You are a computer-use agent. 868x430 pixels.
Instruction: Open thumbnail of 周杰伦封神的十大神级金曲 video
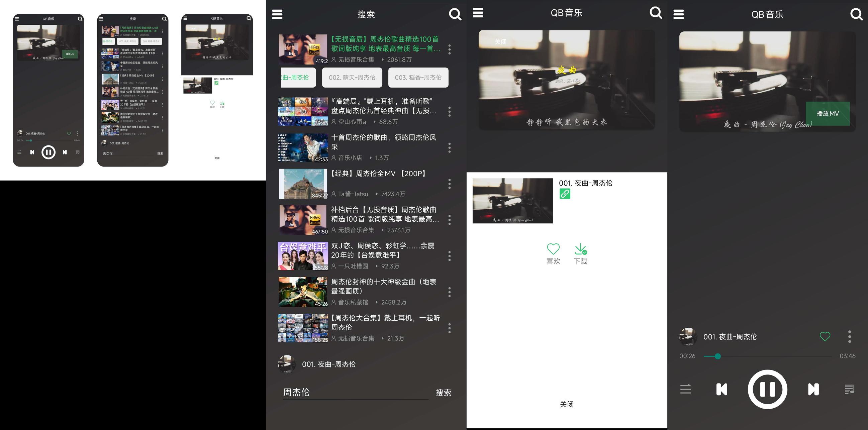click(303, 292)
